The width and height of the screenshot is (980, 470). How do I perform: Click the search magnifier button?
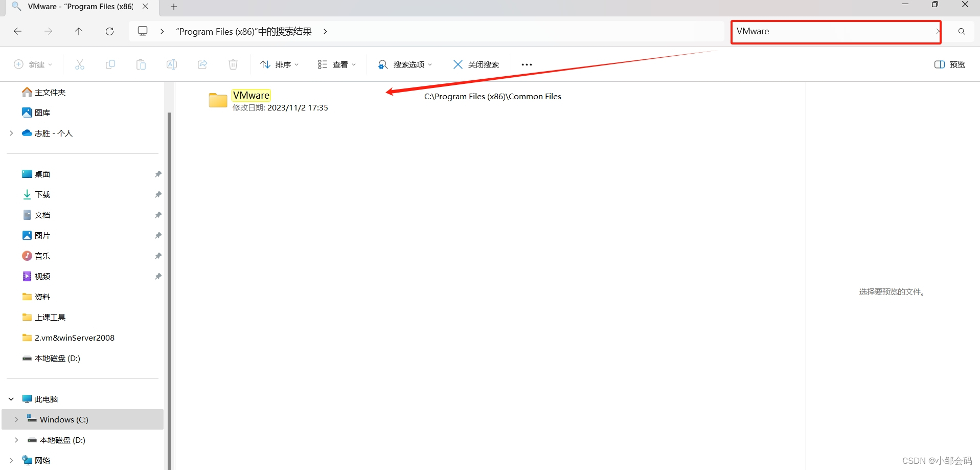pos(962,32)
